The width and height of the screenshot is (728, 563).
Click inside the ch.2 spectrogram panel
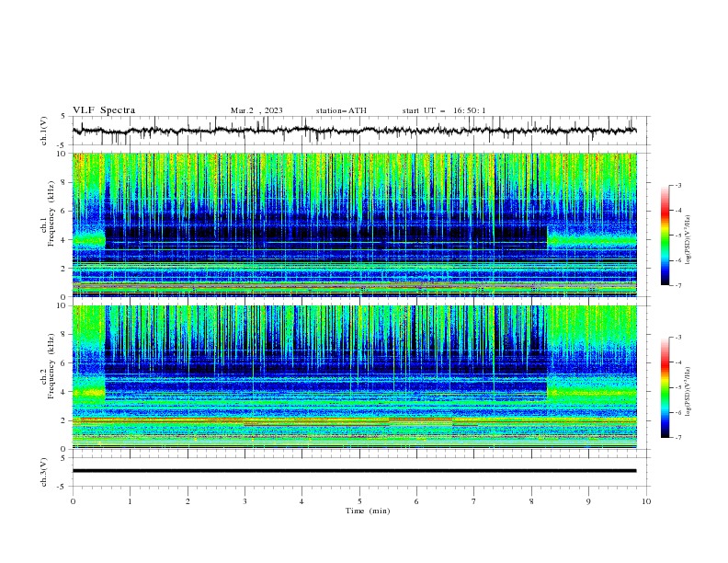tap(354, 377)
